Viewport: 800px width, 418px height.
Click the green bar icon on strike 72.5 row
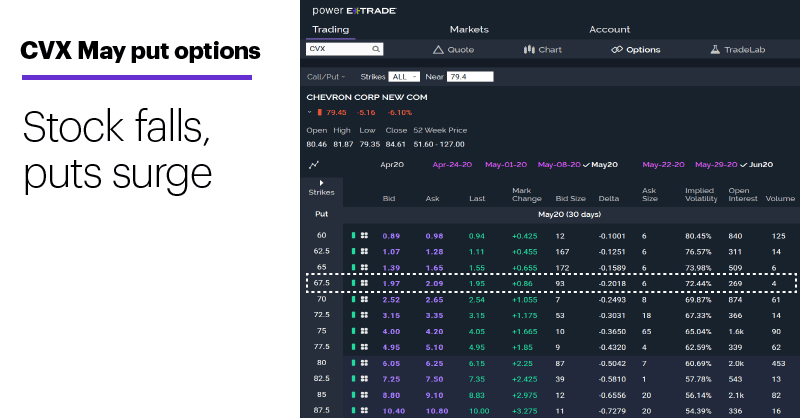coord(353,315)
